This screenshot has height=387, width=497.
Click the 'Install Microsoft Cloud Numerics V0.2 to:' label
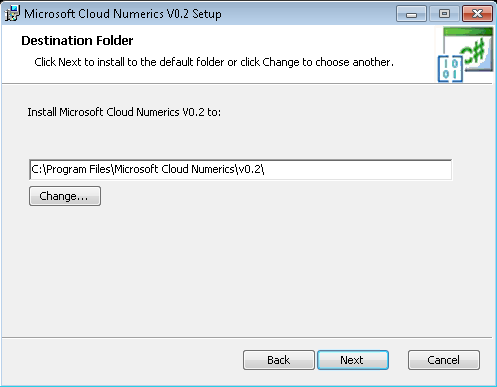(x=124, y=112)
